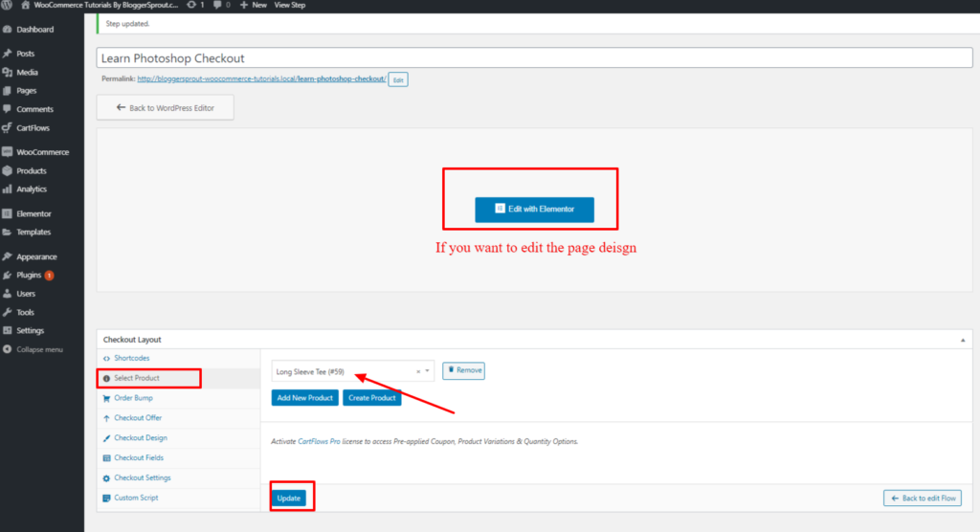Collapse the admin sidebar menu
Screen dimensions: 980x532
(33, 349)
